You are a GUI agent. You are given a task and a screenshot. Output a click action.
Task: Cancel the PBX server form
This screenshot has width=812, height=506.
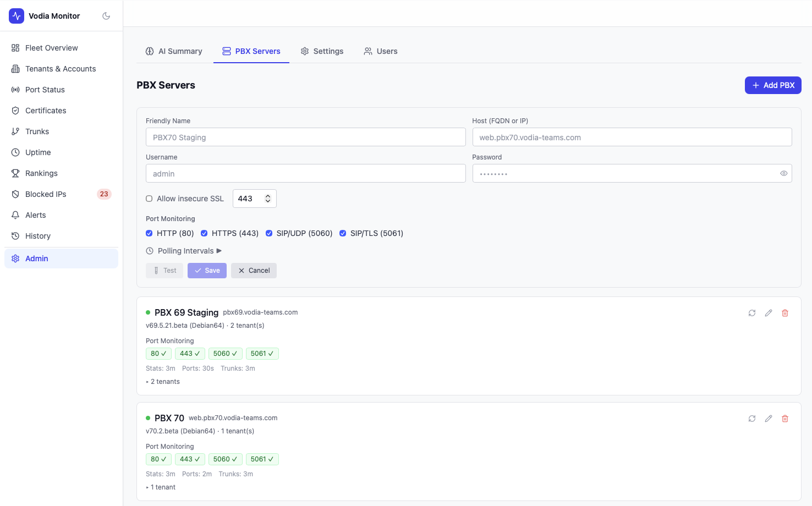(254, 271)
